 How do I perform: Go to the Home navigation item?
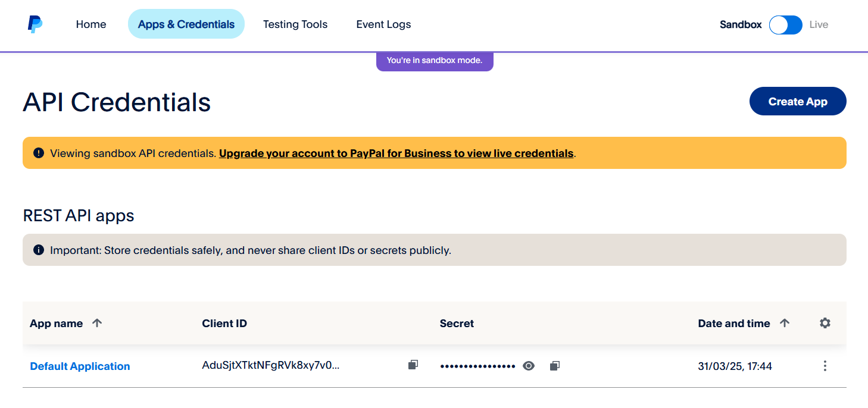point(90,24)
